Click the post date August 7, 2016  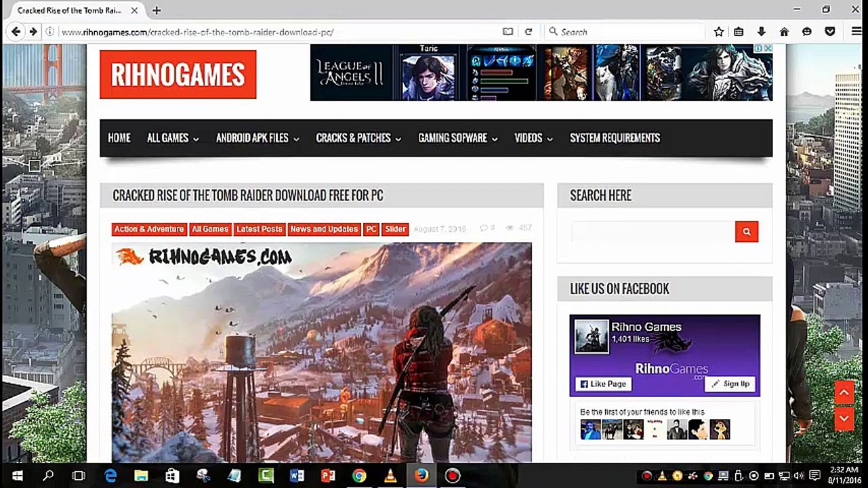click(x=440, y=229)
